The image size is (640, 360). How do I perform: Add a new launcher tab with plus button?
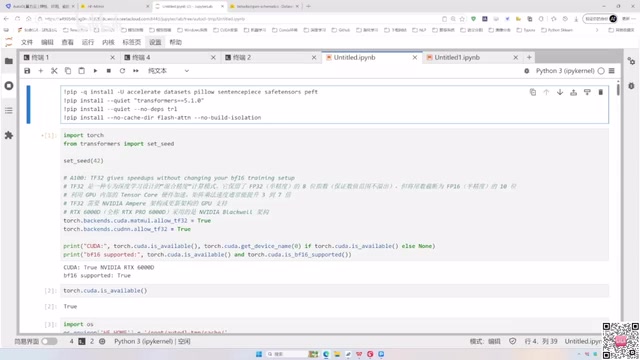(529, 58)
